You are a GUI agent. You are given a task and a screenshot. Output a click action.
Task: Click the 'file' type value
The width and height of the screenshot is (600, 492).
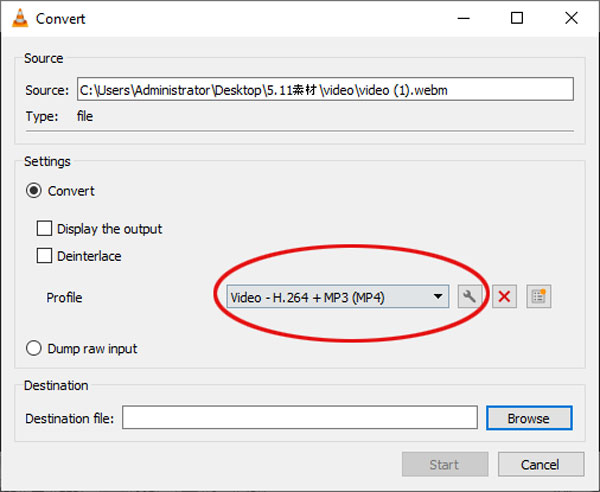pos(85,116)
